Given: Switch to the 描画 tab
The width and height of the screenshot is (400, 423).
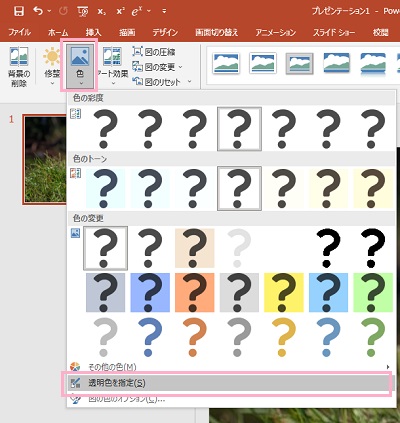Looking at the screenshot, I should point(127,32).
